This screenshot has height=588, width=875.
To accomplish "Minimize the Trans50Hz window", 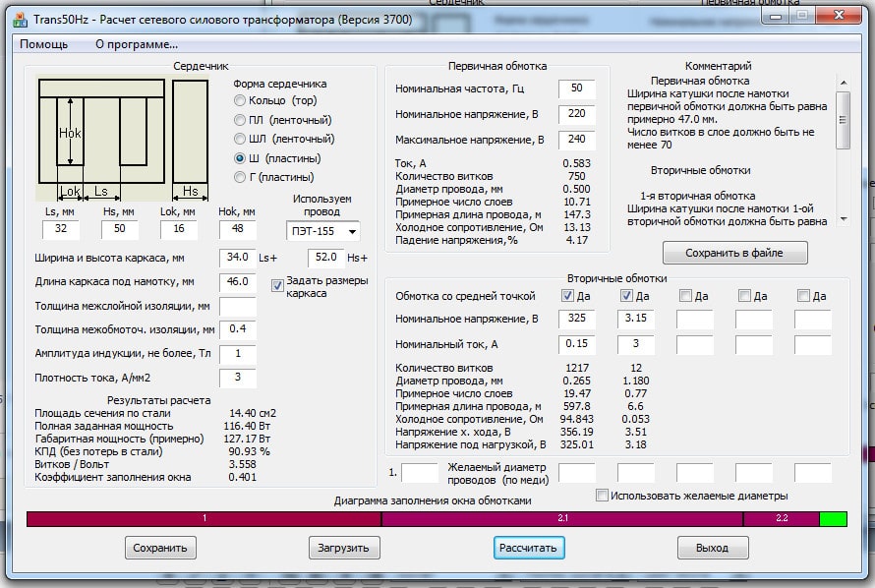I will (777, 16).
